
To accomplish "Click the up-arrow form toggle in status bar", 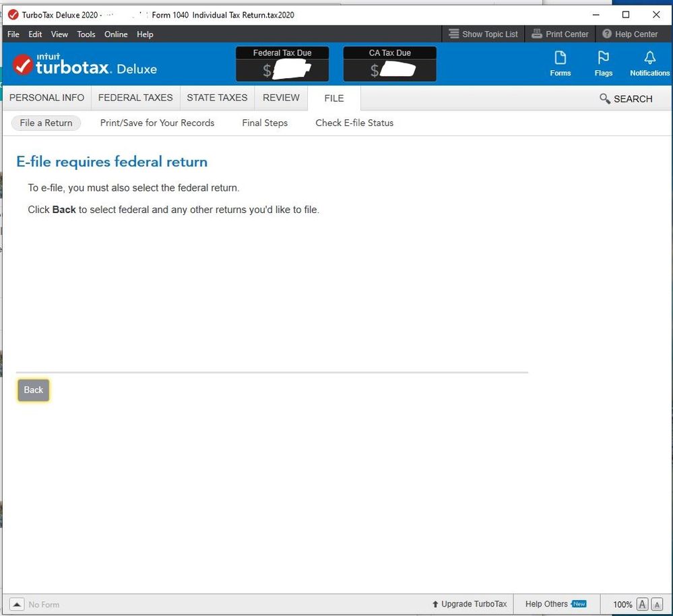I will click(16, 605).
